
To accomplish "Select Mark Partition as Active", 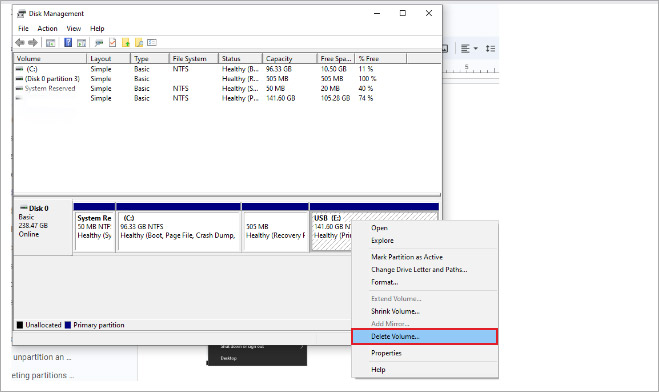I will 425,257.
